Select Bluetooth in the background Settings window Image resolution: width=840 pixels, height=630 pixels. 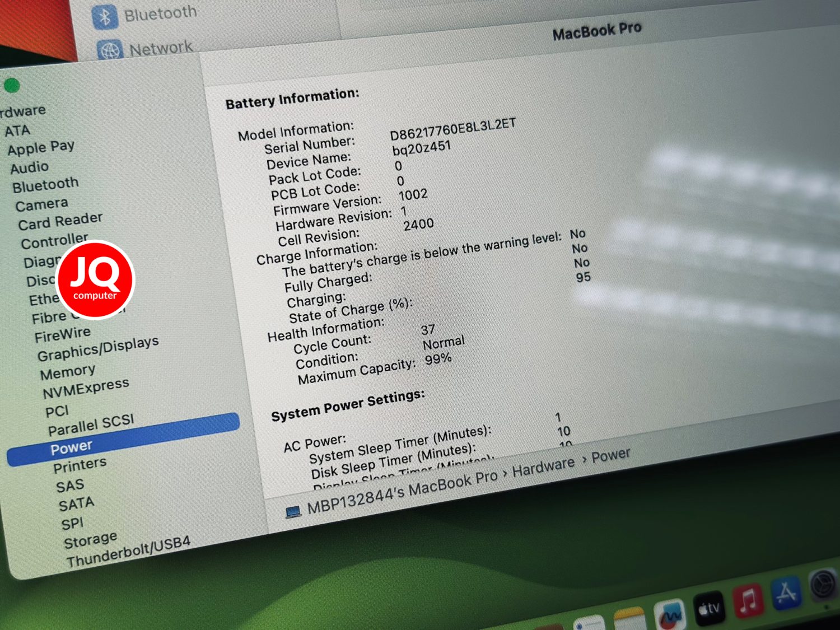(161, 13)
